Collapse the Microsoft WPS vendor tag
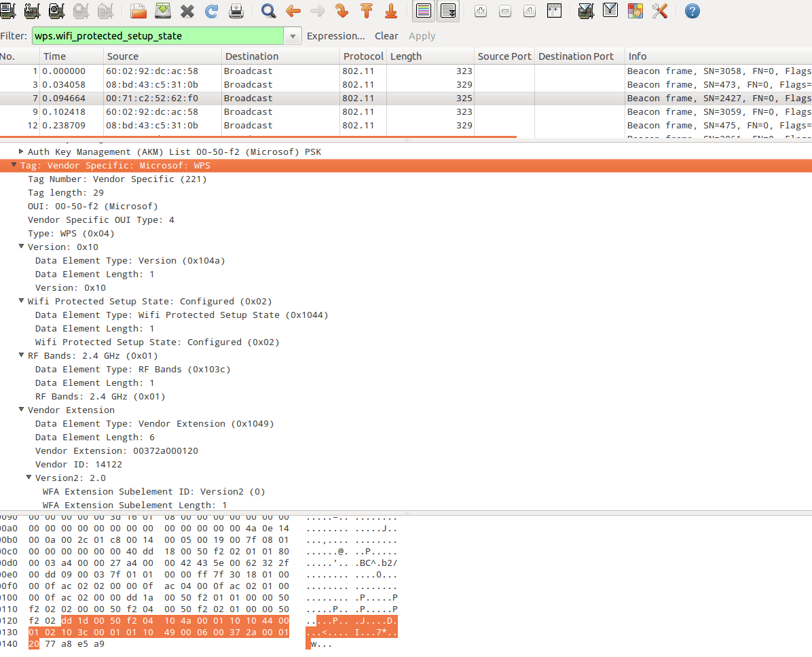 (14, 165)
